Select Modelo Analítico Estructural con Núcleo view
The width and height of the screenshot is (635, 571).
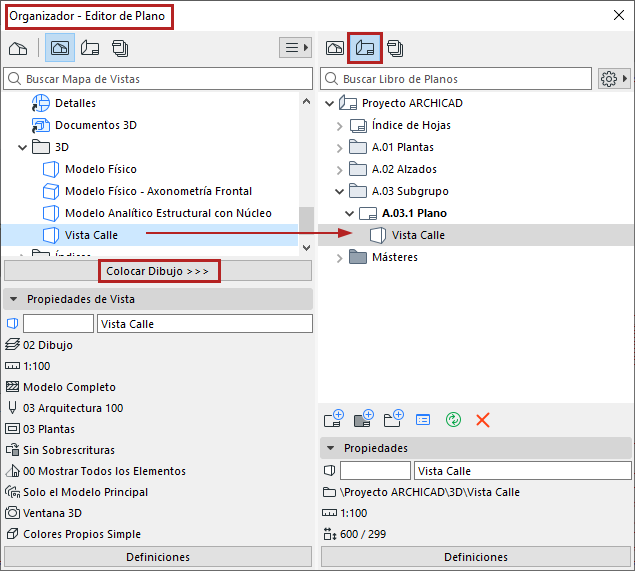[x=168, y=213]
